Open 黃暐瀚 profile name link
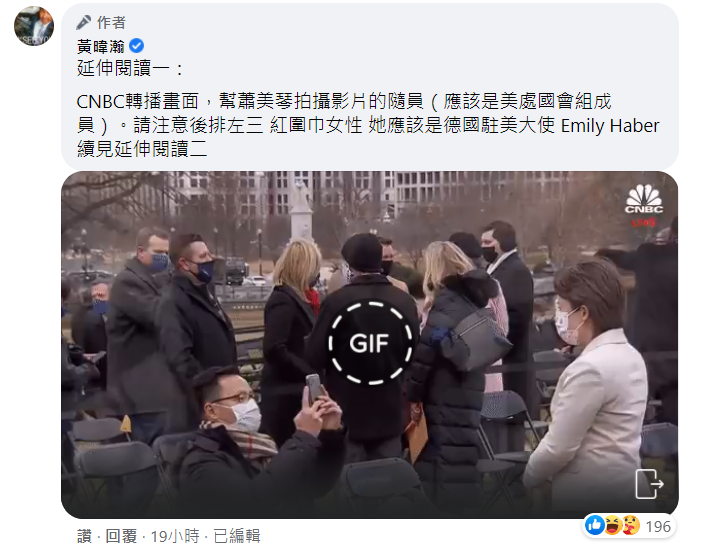Viewport: 704px width, 552px height. click(x=101, y=46)
